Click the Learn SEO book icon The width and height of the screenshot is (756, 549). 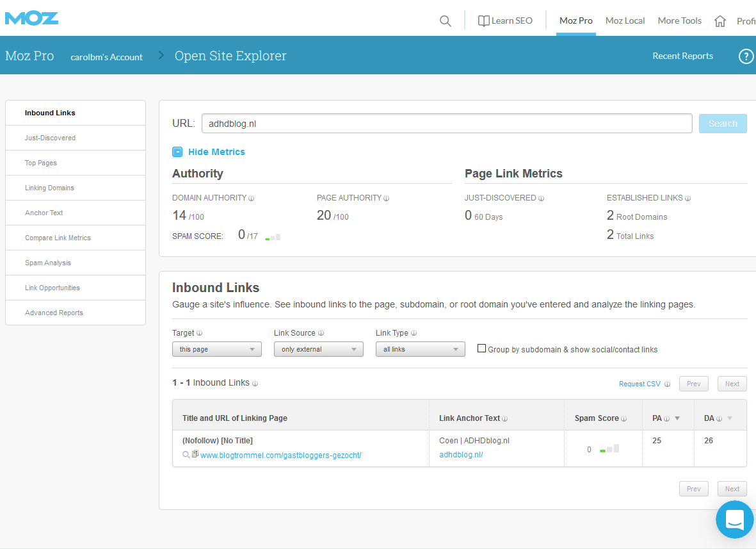point(483,20)
